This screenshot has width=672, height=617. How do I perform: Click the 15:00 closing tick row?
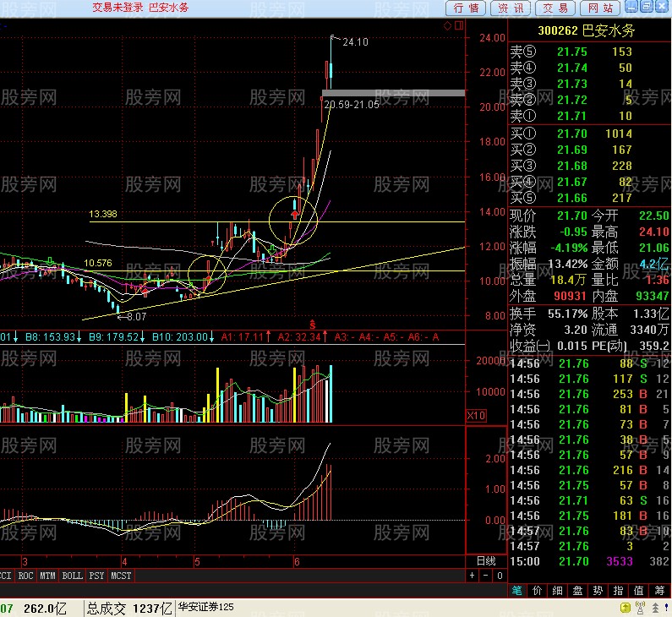point(589,561)
